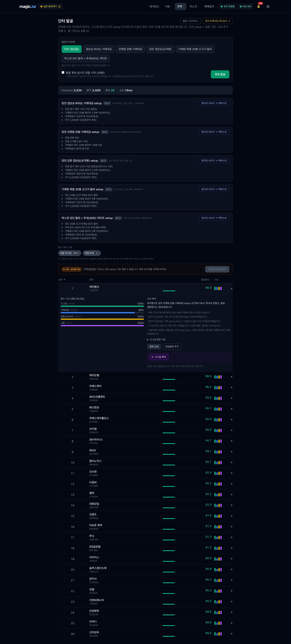Screen dimensions: 291x644
Task: Go to the 매매일지 page
Action: click(209, 6)
